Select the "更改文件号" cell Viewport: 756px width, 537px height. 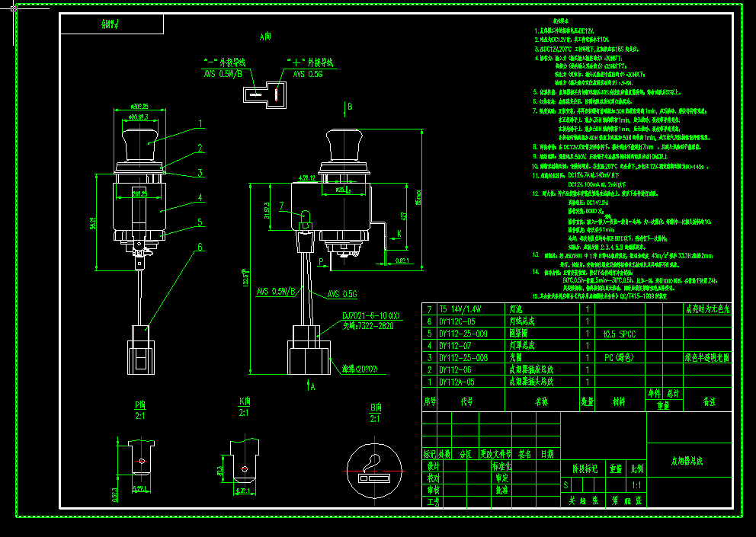[x=495, y=454]
